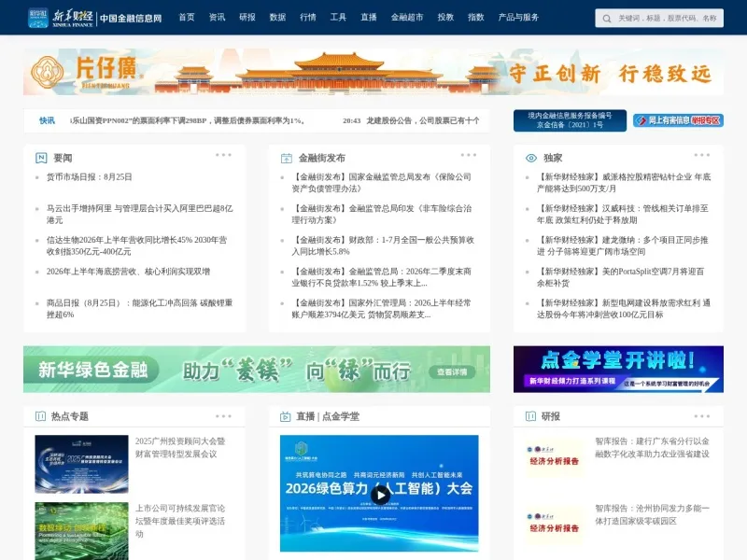Open 上市公司可持续发展官论坛 text link
Image resolution: width=747 pixels, height=560 pixels.
[180, 521]
